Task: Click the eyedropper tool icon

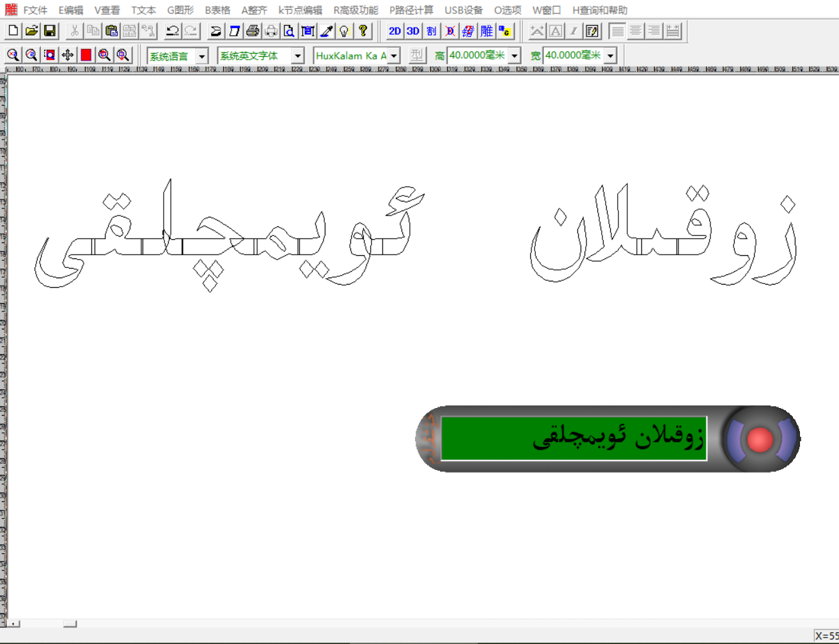Action: pos(326,31)
